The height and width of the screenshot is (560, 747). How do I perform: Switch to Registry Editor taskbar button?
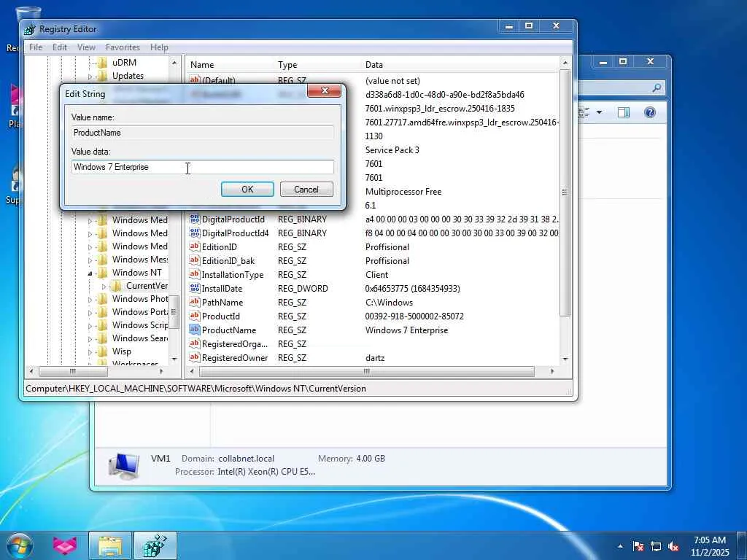(155, 545)
